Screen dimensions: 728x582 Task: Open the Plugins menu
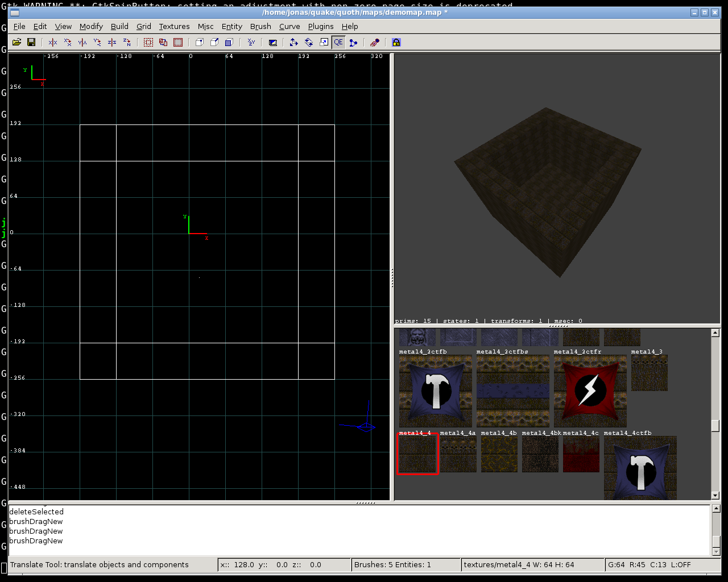[321, 26]
